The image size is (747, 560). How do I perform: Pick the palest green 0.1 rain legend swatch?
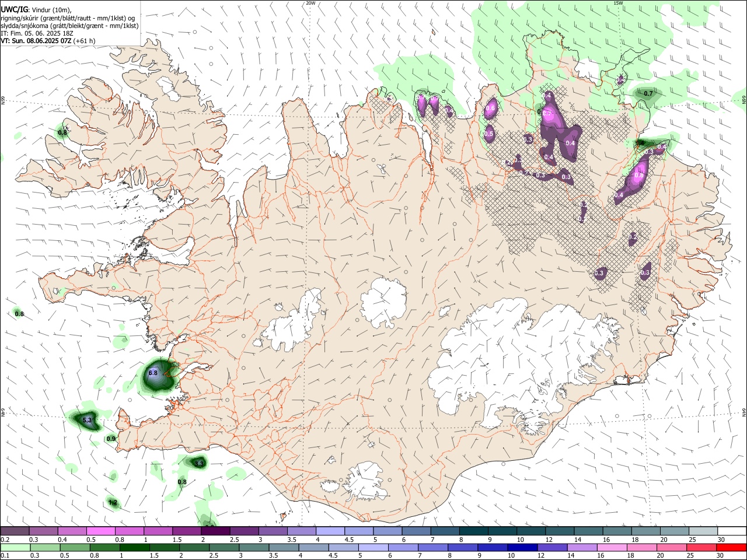[15, 547]
